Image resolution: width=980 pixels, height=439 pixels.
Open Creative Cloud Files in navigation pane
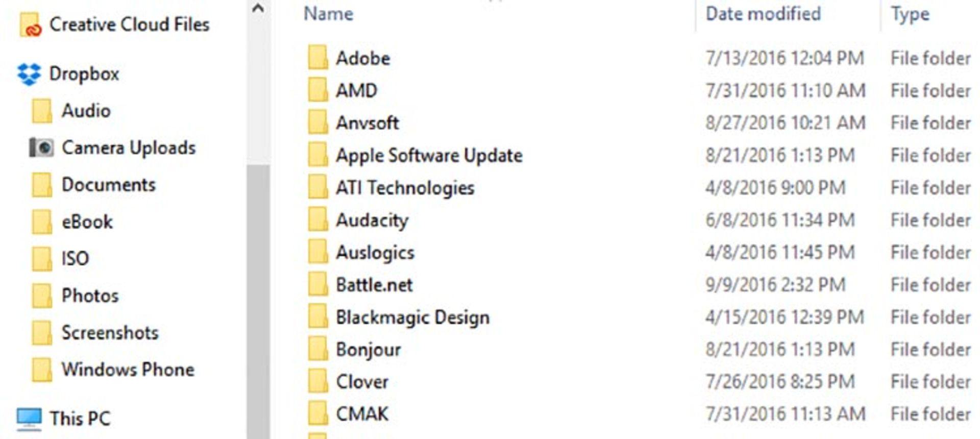pos(129,24)
